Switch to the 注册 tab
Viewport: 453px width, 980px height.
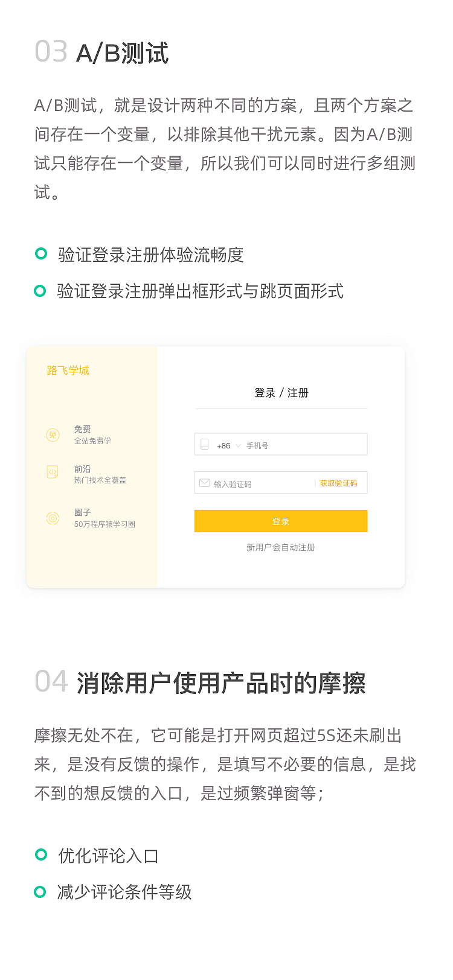pos(298,393)
